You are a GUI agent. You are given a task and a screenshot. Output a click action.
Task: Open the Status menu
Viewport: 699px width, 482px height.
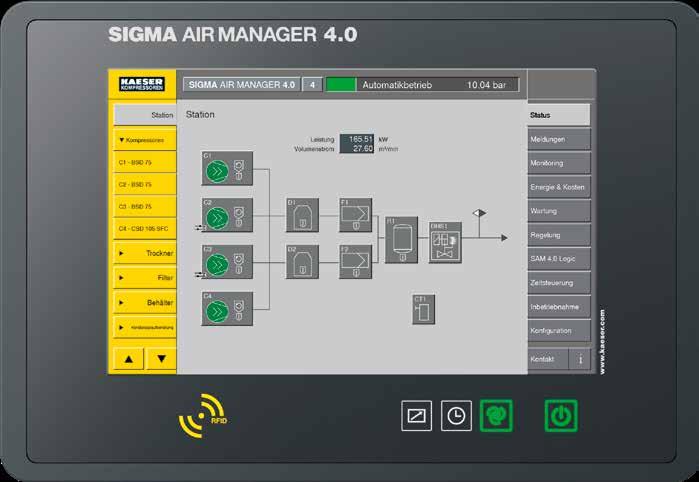pos(559,115)
